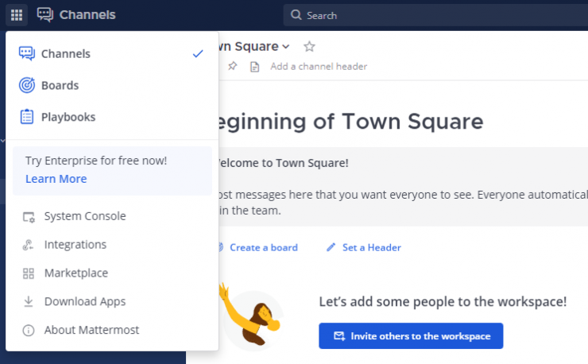Click the About Mattermost info icon
588x364 pixels.
(29, 331)
